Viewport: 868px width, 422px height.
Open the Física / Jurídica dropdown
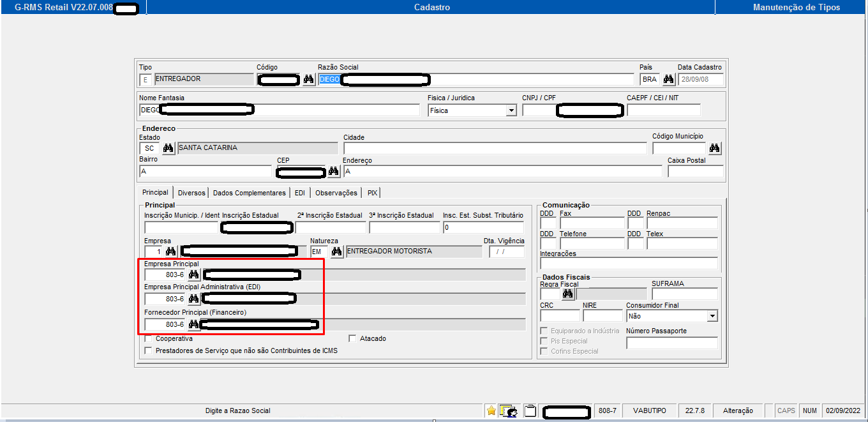[x=511, y=110]
